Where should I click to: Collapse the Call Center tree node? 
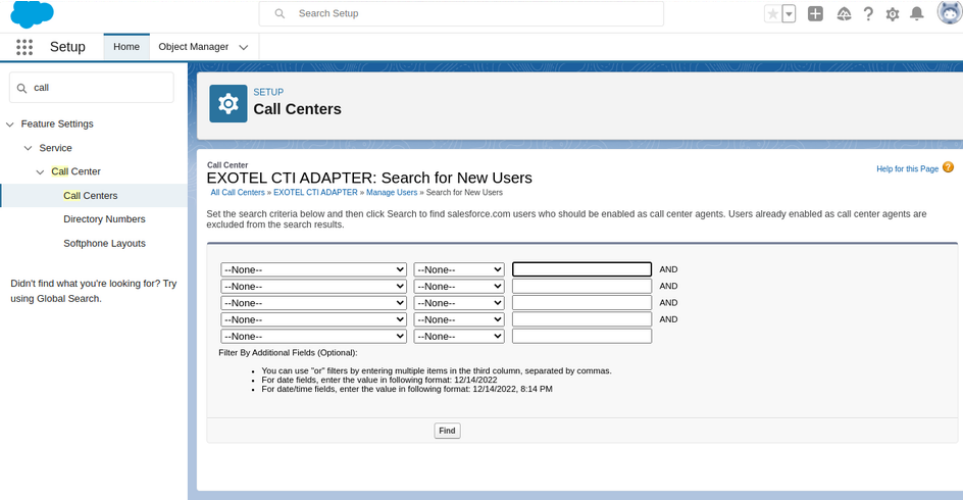41,172
